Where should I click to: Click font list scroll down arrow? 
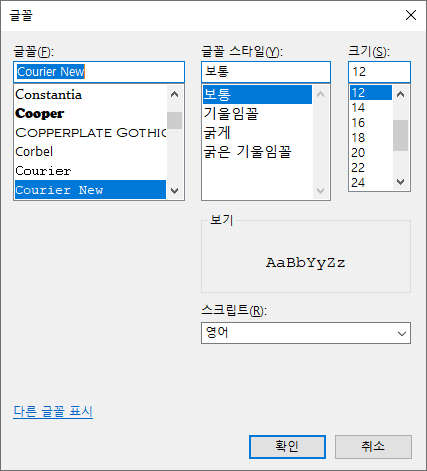174,191
